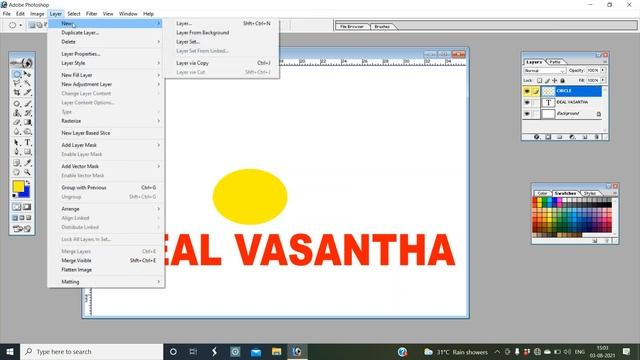The width and height of the screenshot is (640, 360).
Task: Open the File Browser palette tab
Action: (x=352, y=27)
